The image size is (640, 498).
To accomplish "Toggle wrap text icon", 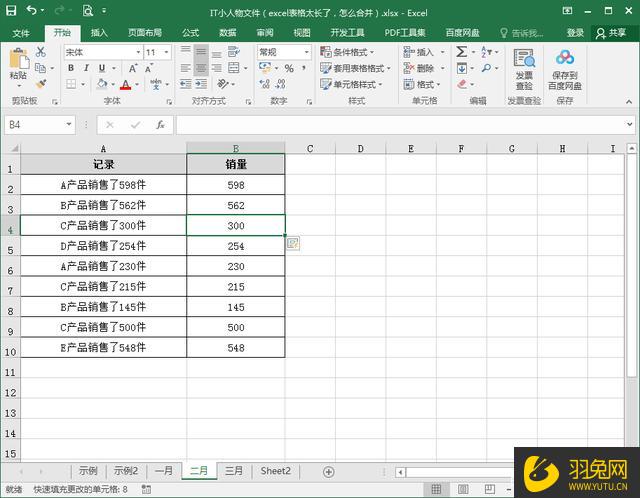I will tap(233, 52).
